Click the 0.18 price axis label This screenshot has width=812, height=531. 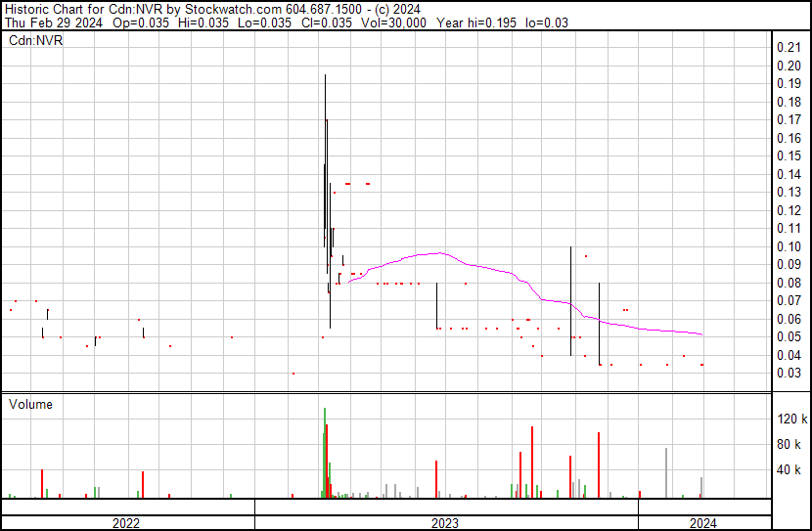(x=789, y=102)
